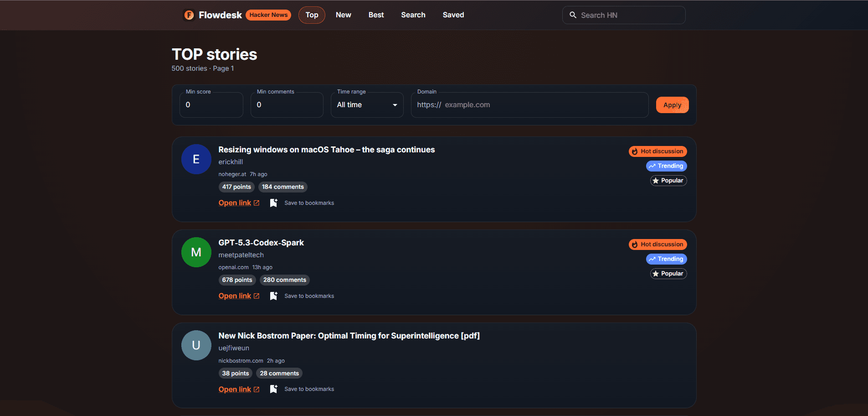Click the trending arrow icon on GPT-5.3-Codex-Spark
Viewport: 868px width, 416px height.
point(652,259)
